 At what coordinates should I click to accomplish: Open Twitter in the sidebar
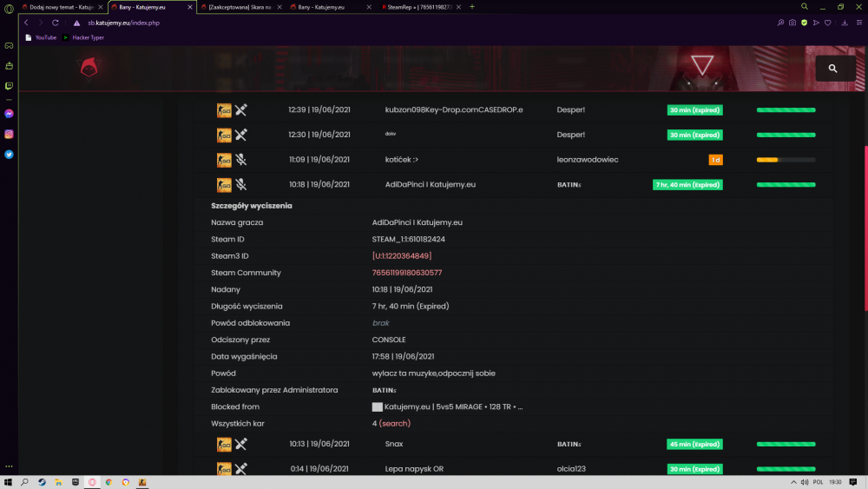tap(9, 155)
